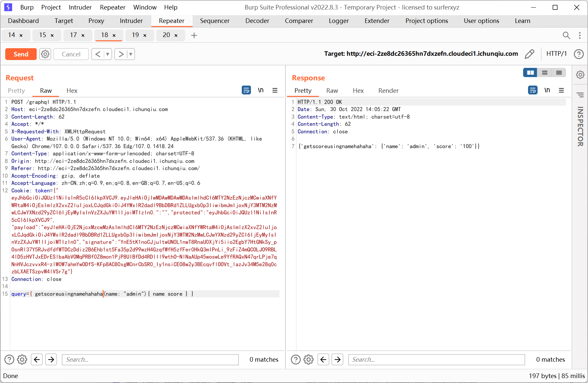This screenshot has height=383, width=588.
Task: Focus the response Search field
Action: click(x=436, y=360)
